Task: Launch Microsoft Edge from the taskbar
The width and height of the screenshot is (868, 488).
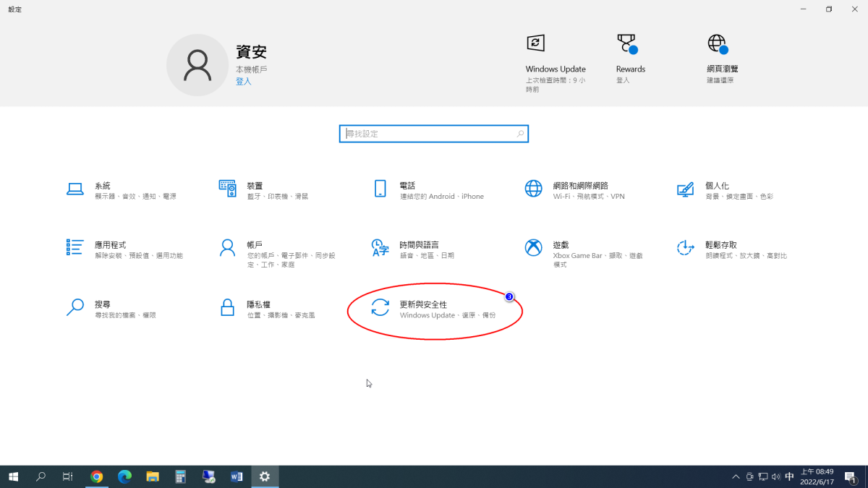Action: pos(124,476)
